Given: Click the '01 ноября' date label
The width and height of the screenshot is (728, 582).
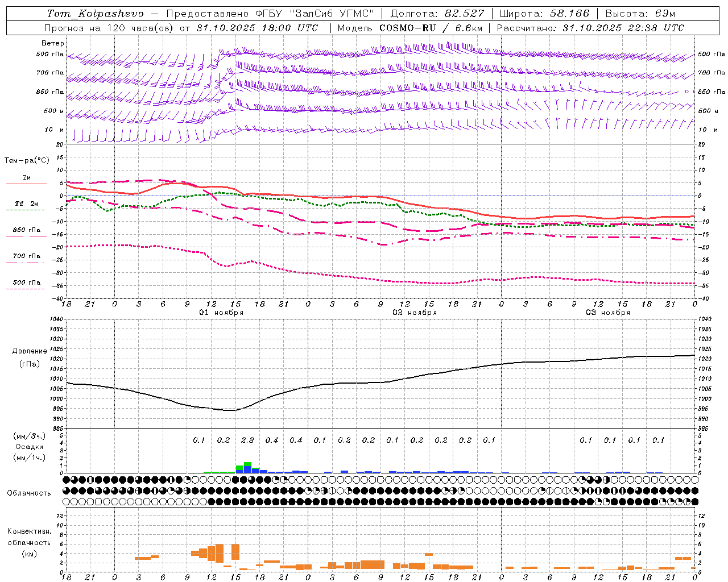Looking at the screenshot, I should coord(221,313).
